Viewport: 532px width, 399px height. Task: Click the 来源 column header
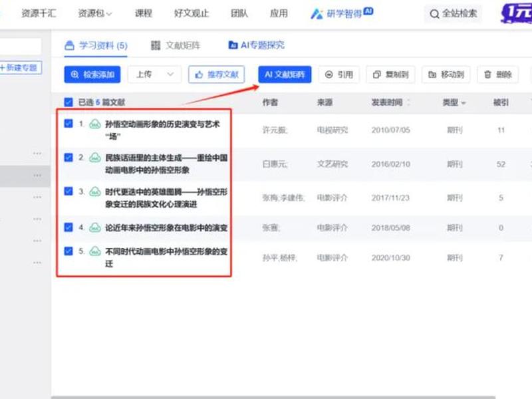click(x=325, y=102)
